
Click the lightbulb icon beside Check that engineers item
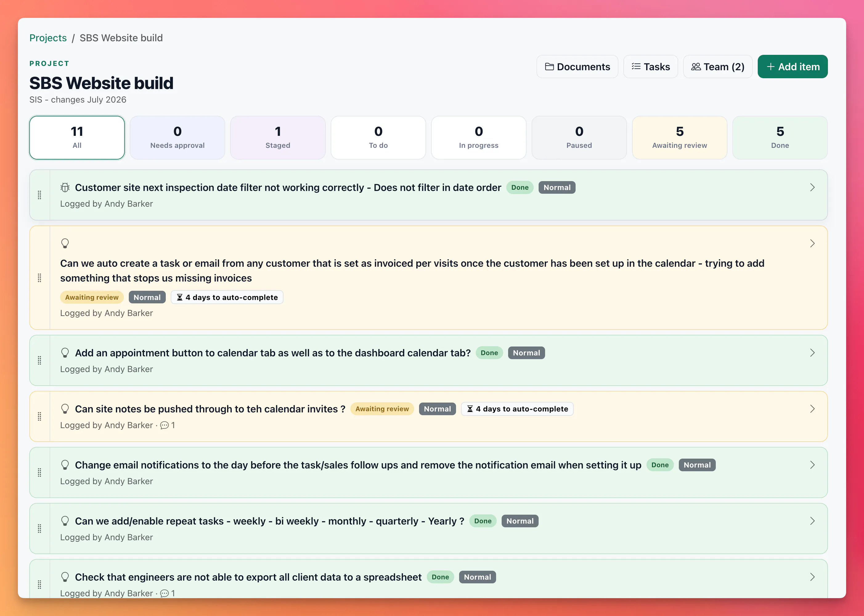pos(65,577)
